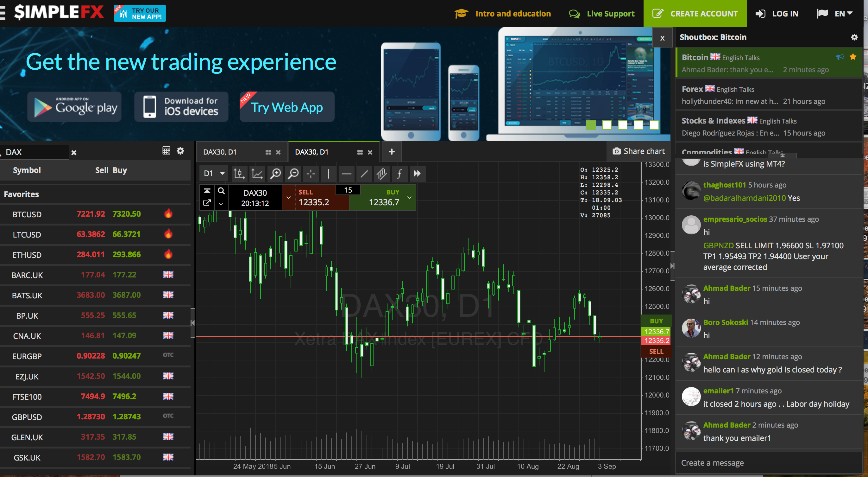Select the fourth banner slide indicator
Viewport: 868px width, 477px height.
click(x=638, y=125)
